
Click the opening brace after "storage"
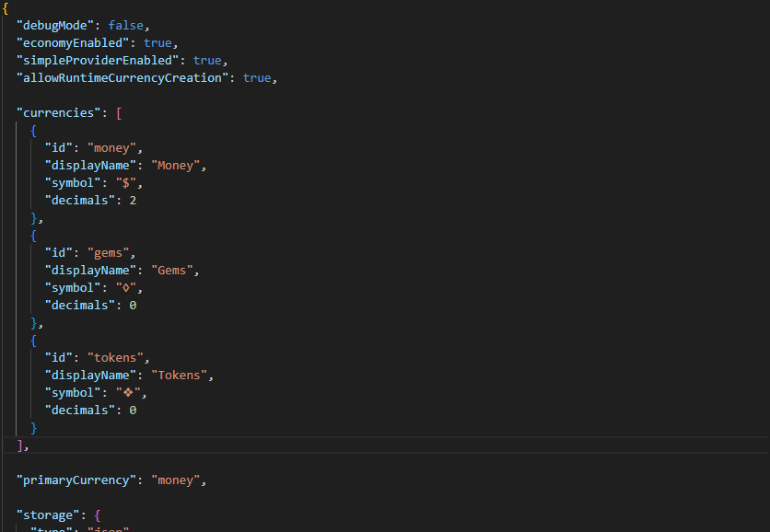tap(96, 515)
